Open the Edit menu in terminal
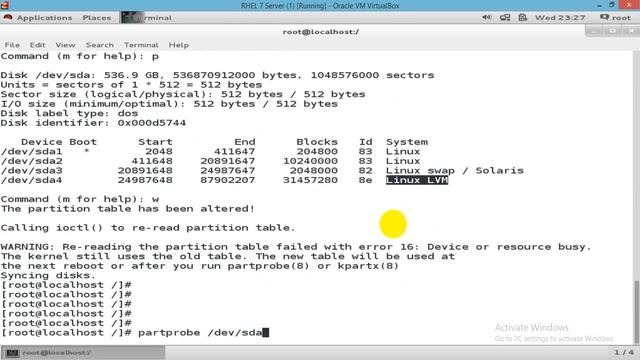The height and width of the screenshot is (360, 640). point(37,45)
